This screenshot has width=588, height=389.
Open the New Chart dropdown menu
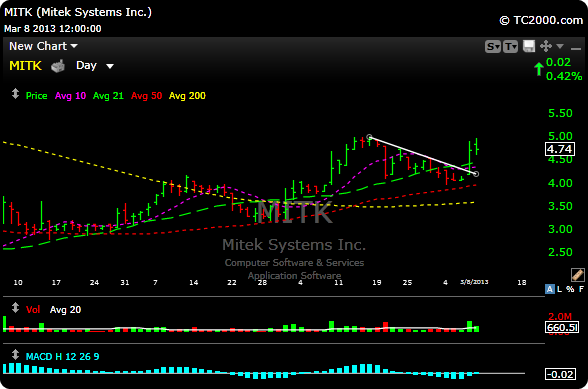[x=43, y=46]
